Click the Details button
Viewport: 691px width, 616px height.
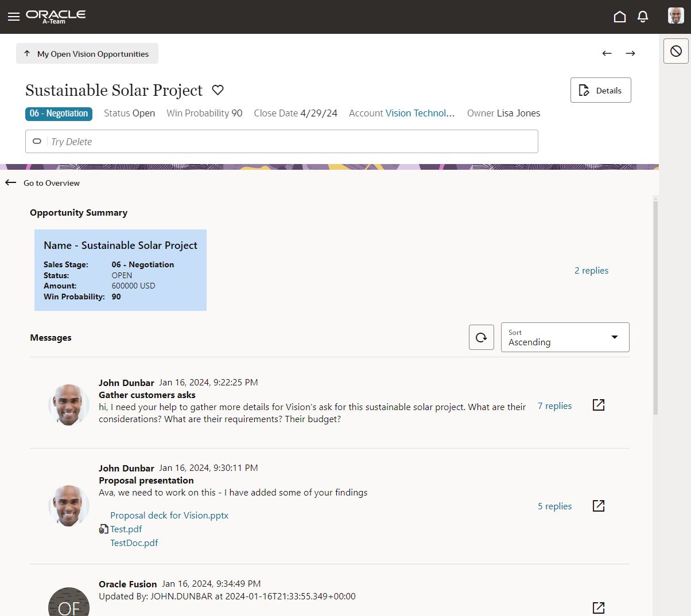pos(600,90)
